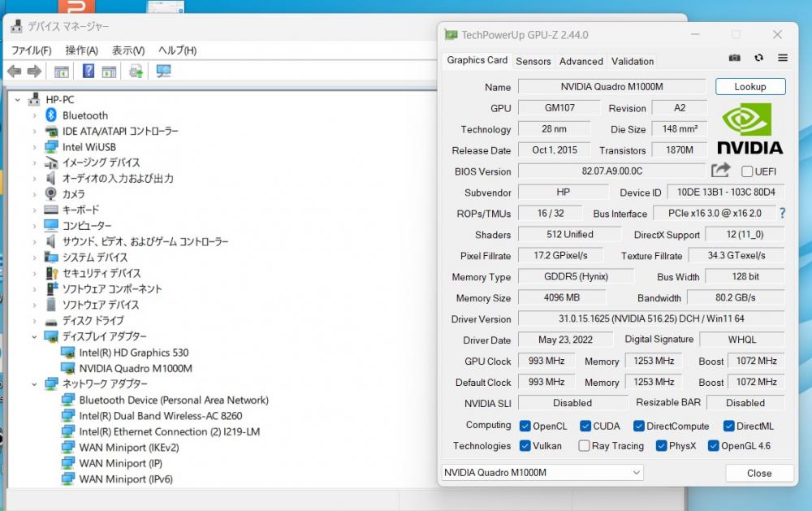Image resolution: width=812 pixels, height=511 pixels.
Task: Click the BIOS export share icon
Action: (720, 170)
